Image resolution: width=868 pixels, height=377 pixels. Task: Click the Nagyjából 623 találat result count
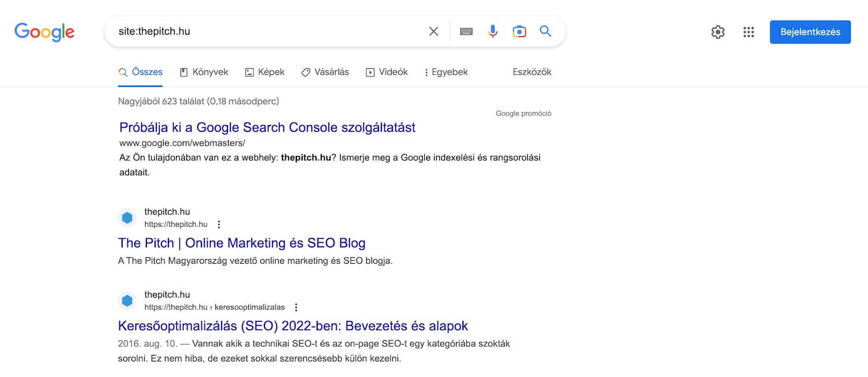click(x=198, y=101)
